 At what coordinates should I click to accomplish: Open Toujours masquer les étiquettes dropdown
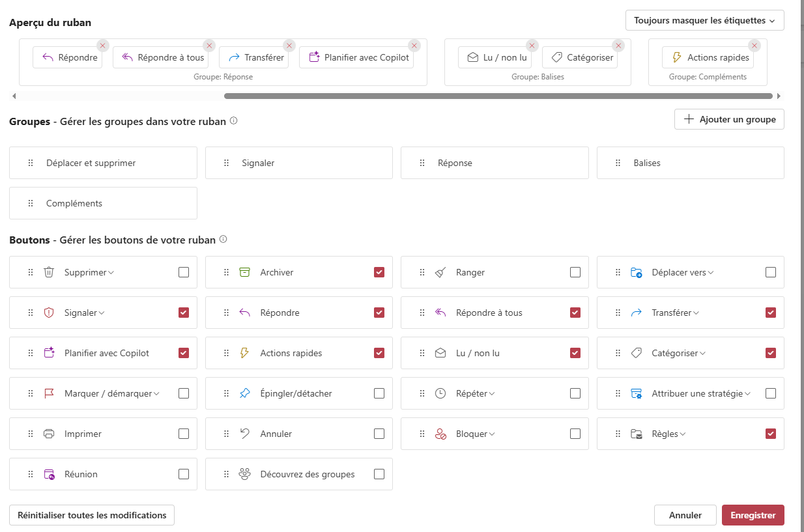(704, 20)
